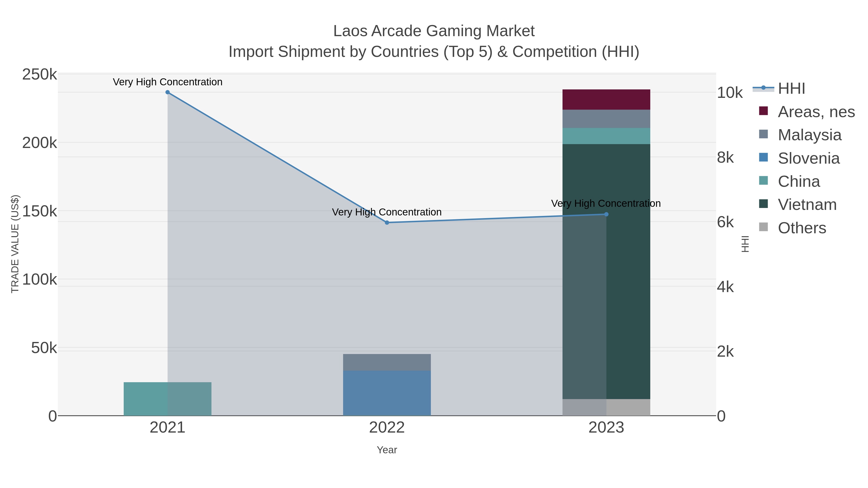Click the 2023 China bar segment
868x488 pixels.
pyautogui.click(x=606, y=136)
